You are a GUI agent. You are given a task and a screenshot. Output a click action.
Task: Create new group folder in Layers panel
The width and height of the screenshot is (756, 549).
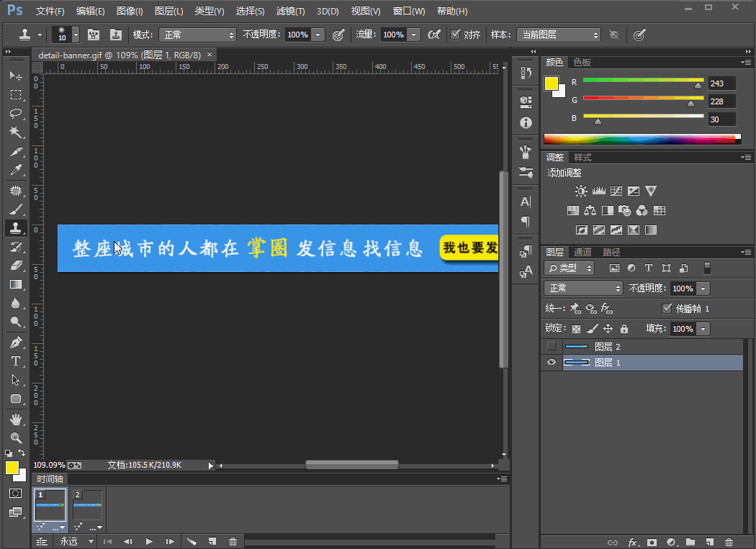[690, 543]
